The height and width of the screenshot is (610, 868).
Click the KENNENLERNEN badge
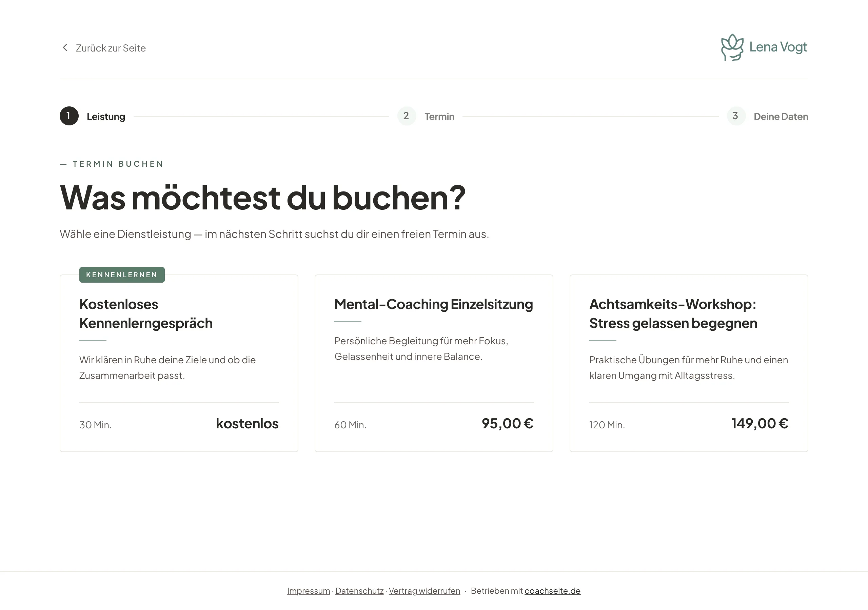click(122, 275)
